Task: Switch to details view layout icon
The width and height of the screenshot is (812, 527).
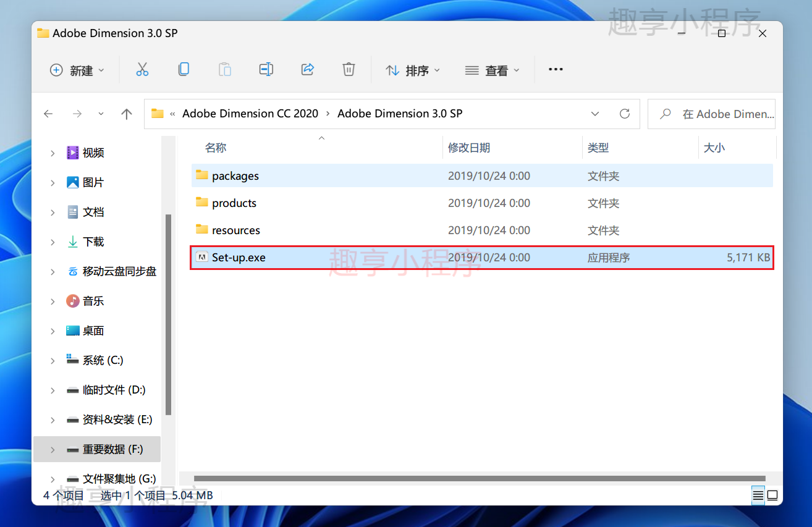Action: pyautogui.click(x=758, y=495)
